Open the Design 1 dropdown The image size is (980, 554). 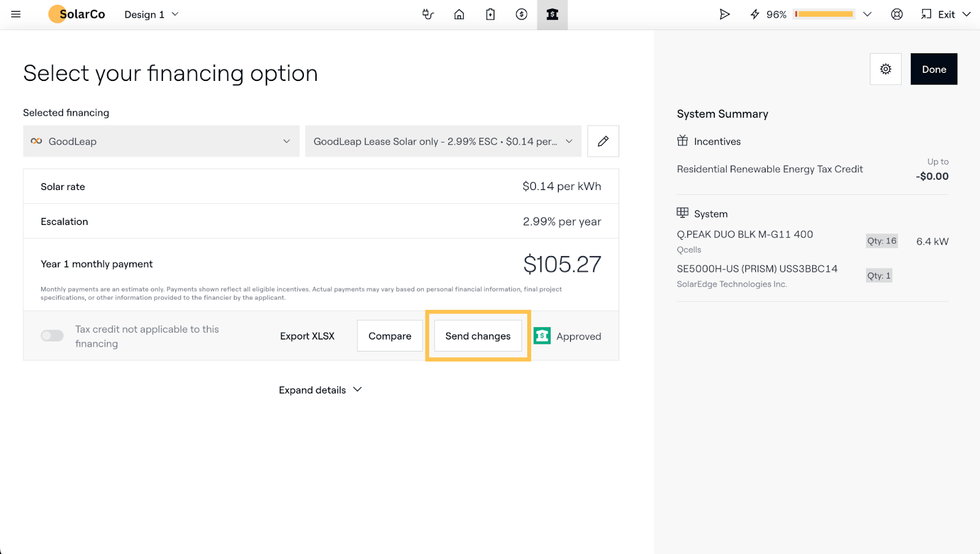coord(151,14)
